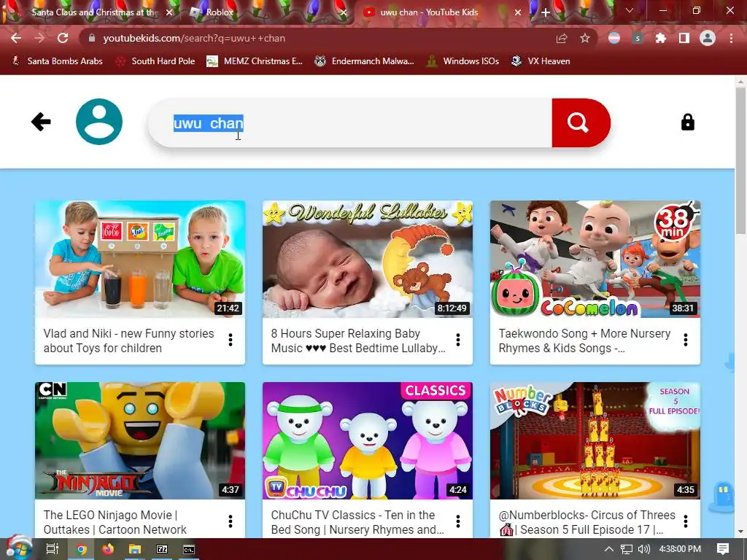Play the Wonderful Lullabies baby thumbnail
This screenshot has width=747, height=560.
(368, 259)
